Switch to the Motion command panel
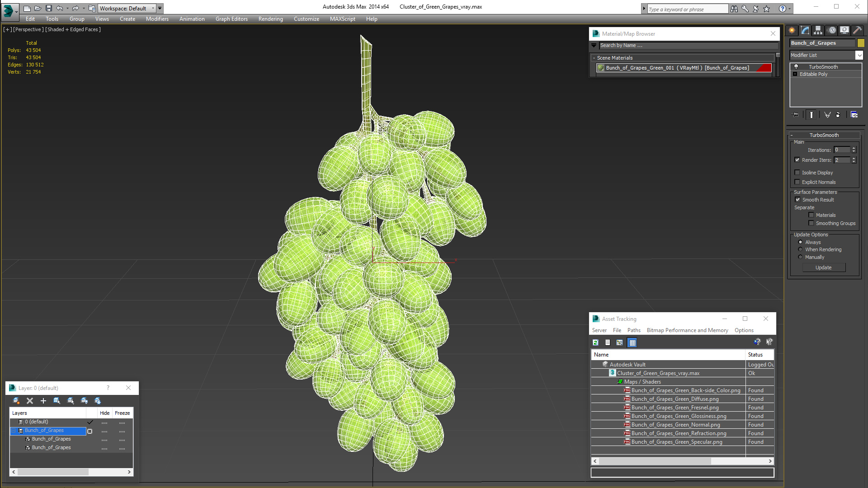Screen dimensions: 868x488 coord(831,30)
